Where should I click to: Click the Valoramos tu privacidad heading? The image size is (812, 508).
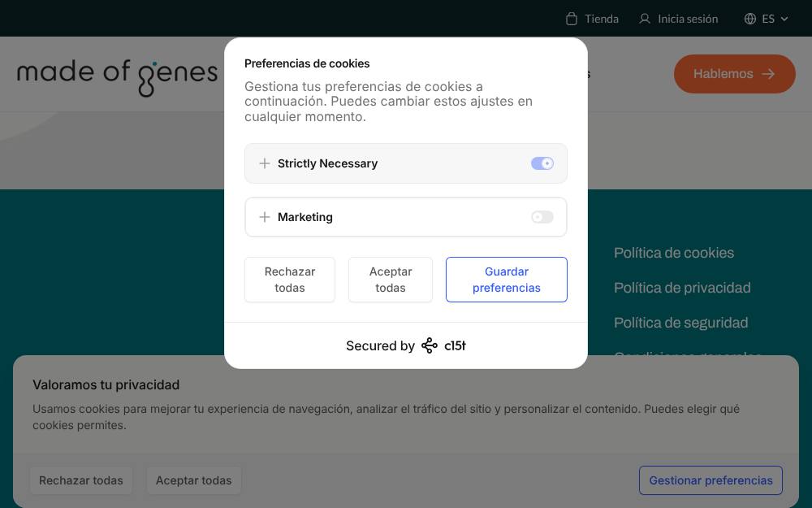(x=106, y=384)
